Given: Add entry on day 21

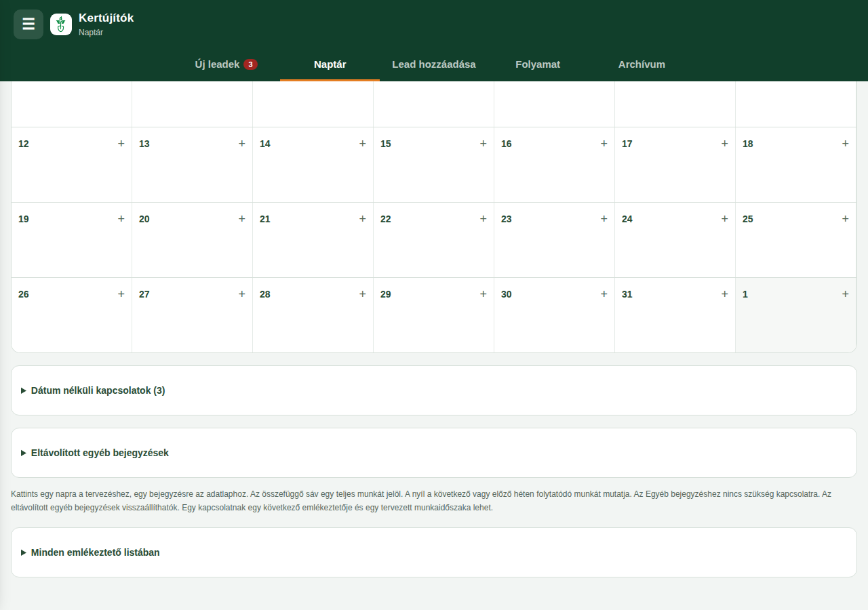Looking at the screenshot, I should click(x=363, y=219).
